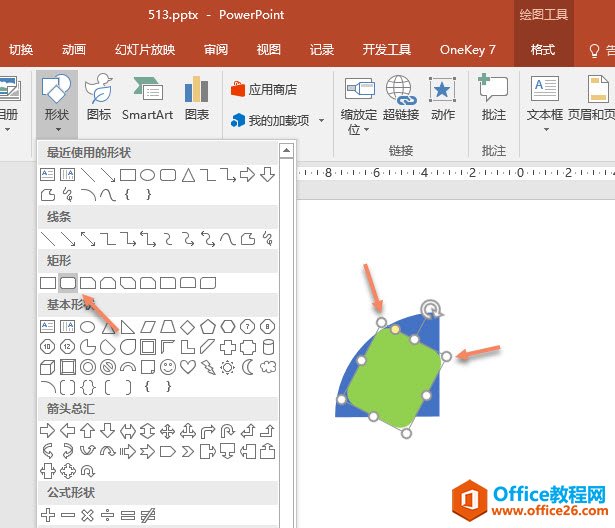Open the OneKey 7 tab
This screenshot has height=528, width=615.
point(468,49)
